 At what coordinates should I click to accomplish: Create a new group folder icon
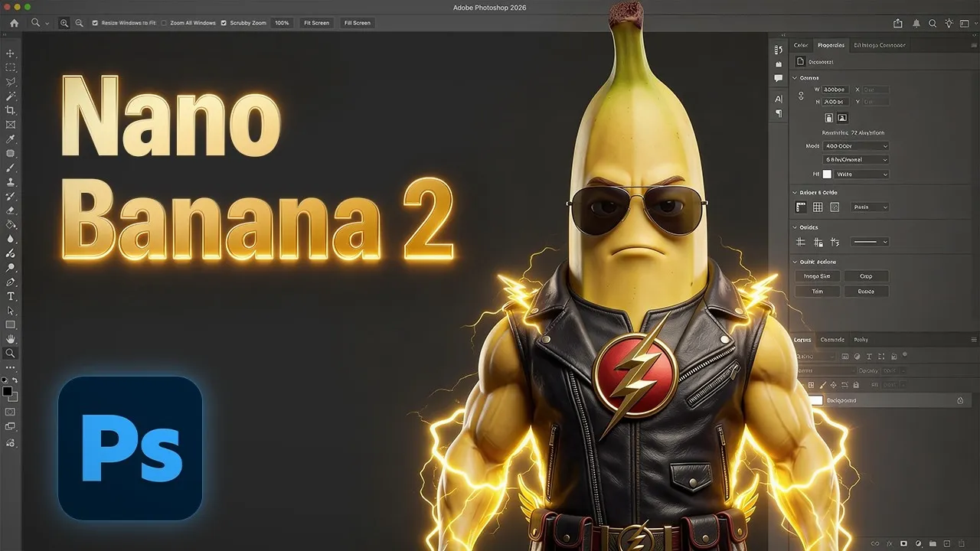(x=933, y=543)
